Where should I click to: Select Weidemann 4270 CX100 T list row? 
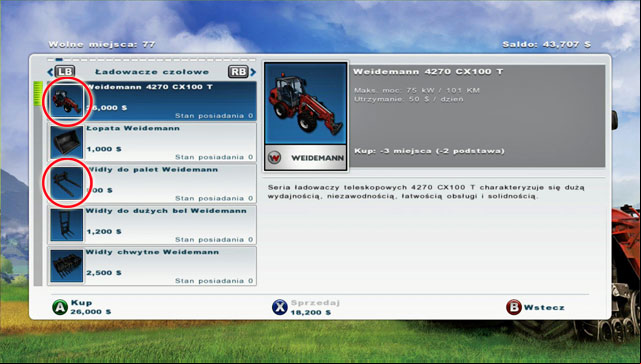(152, 101)
